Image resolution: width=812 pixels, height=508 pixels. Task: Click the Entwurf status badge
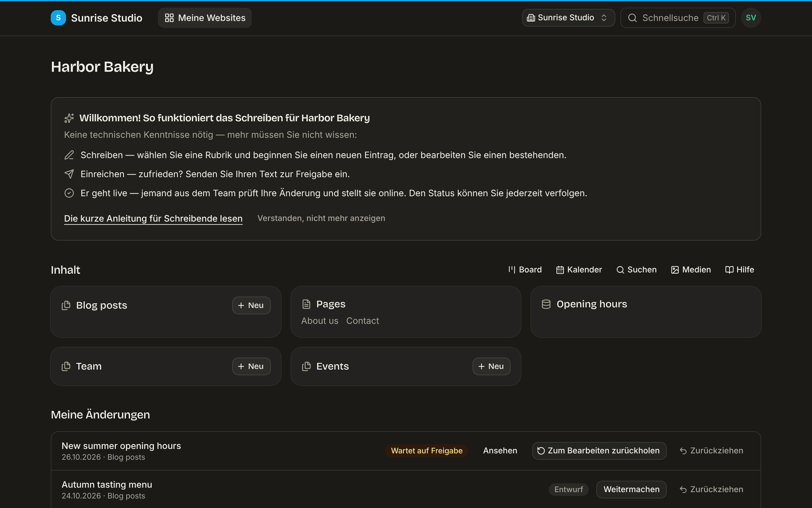point(568,490)
